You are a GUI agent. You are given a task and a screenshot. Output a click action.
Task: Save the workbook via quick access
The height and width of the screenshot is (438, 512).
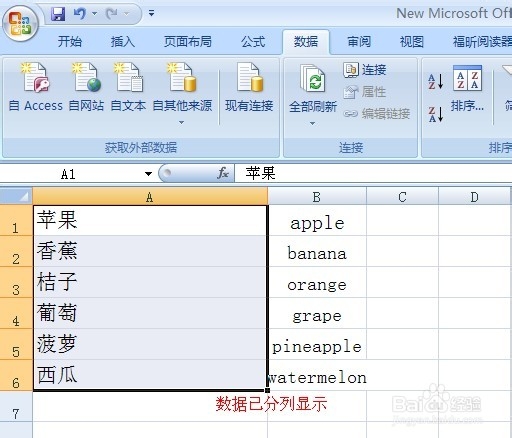(x=58, y=14)
